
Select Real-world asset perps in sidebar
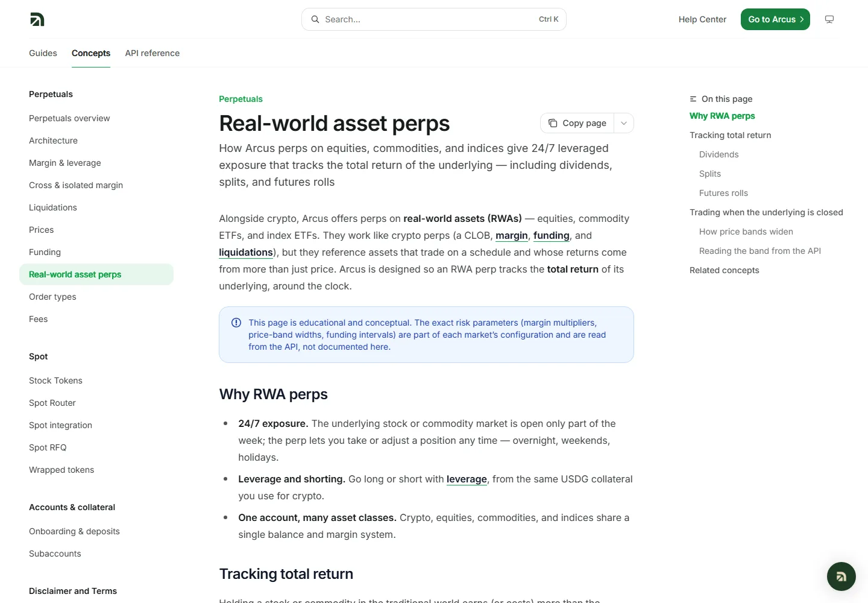(x=96, y=274)
